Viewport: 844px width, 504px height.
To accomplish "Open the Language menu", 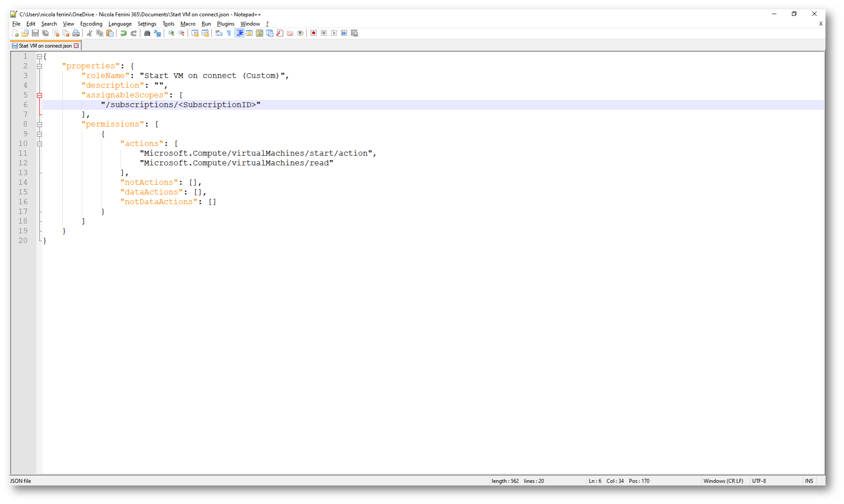I will click(120, 24).
